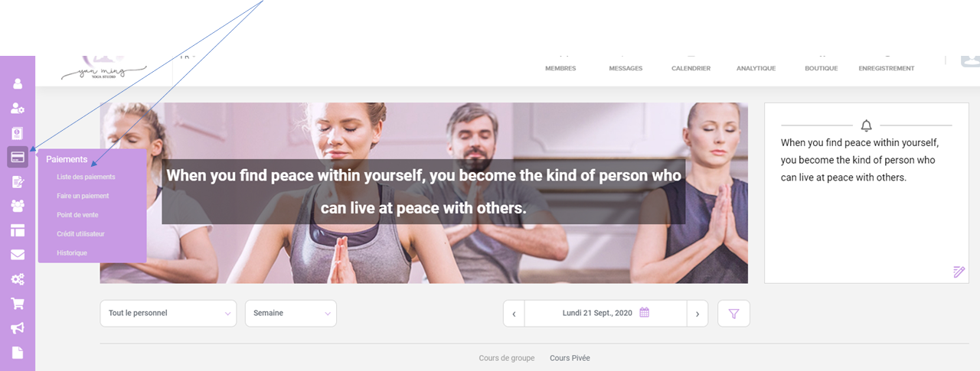Go to the next week arrow
Image resolution: width=980 pixels, height=371 pixels.
pyautogui.click(x=697, y=313)
